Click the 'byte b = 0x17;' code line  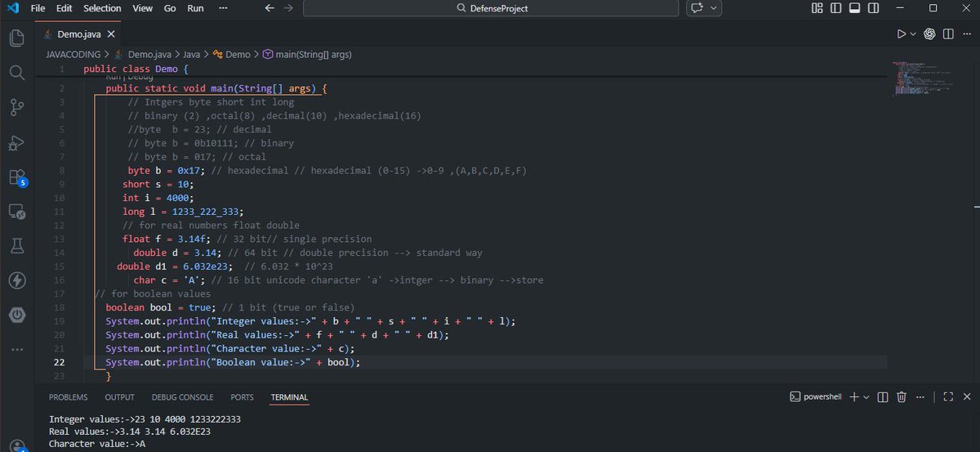pos(168,170)
